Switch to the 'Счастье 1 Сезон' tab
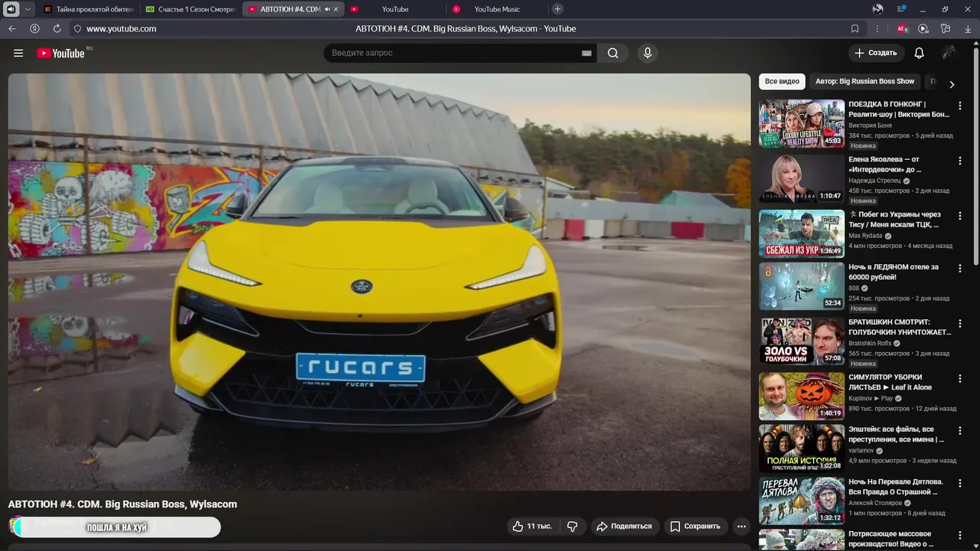The height and width of the screenshot is (551, 980). 191,9
